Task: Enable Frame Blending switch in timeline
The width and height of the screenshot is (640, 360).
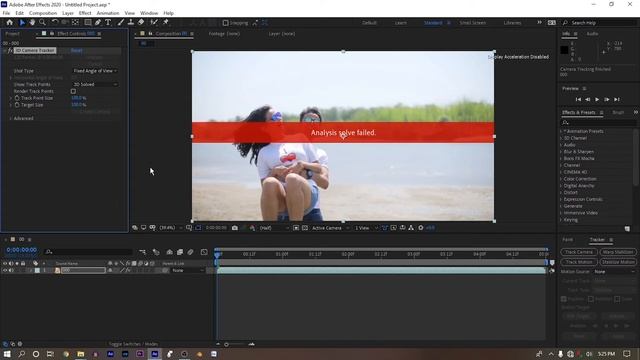Action: tap(180, 252)
